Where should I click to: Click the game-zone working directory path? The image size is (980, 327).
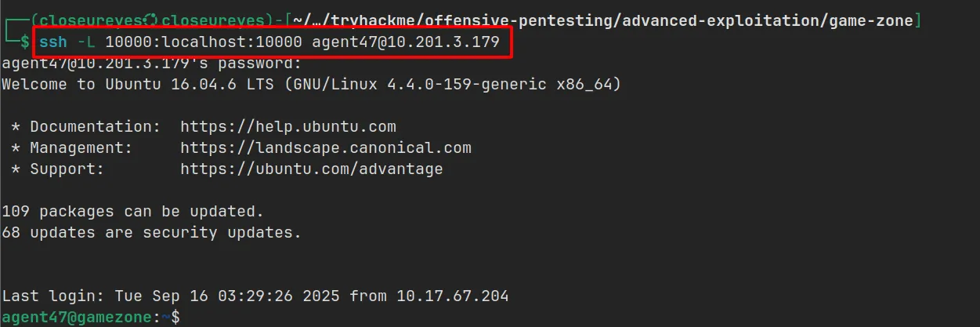pos(874,21)
